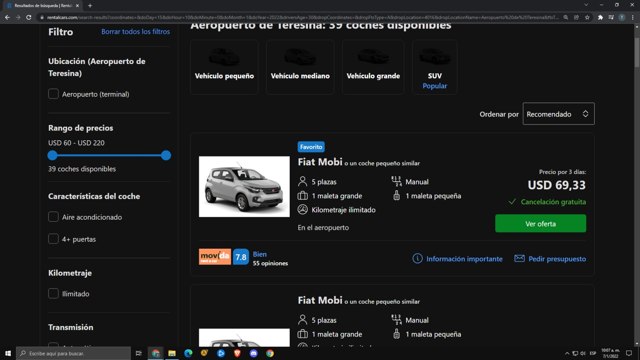The image size is (640, 360).
Task: Select the Resultados de búsqueda browser tab
Action: [43, 6]
